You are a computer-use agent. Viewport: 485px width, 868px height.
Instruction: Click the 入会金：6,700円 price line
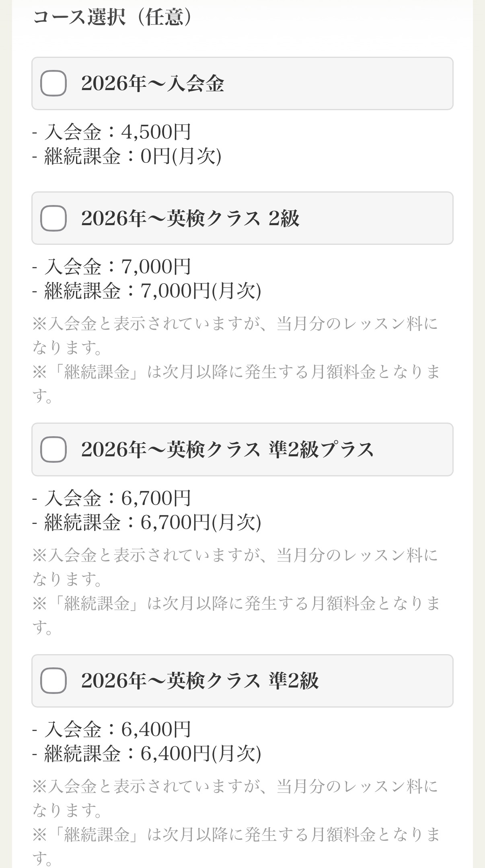pyautogui.click(x=112, y=498)
